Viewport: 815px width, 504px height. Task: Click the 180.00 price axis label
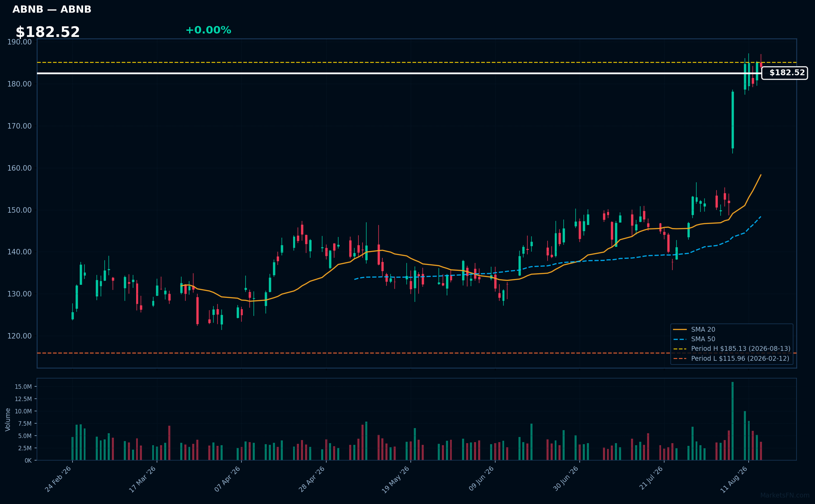click(19, 84)
